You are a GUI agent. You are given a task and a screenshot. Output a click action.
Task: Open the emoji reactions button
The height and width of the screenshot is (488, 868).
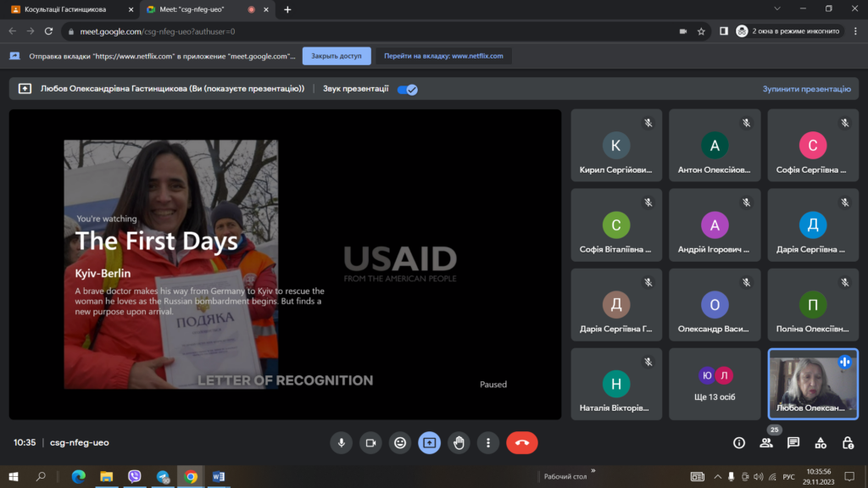pos(400,442)
